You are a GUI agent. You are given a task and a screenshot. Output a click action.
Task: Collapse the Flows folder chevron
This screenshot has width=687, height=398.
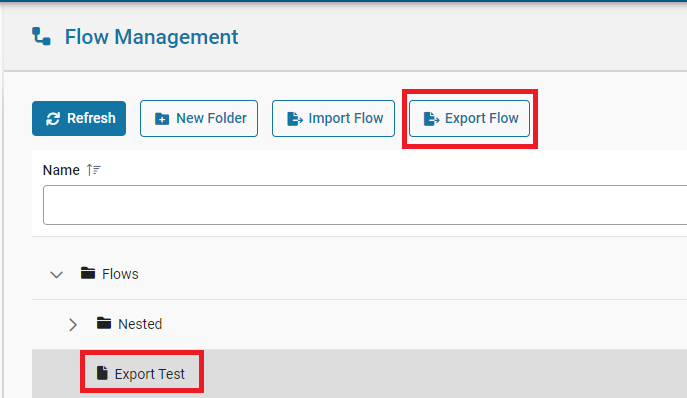[x=57, y=275]
